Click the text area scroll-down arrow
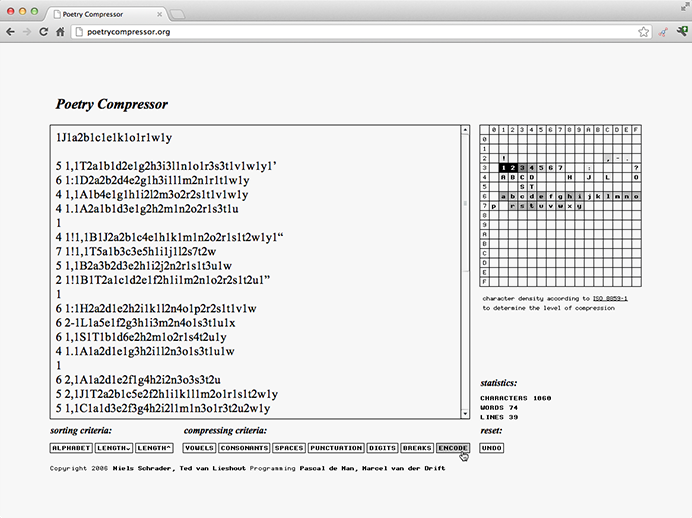692x518 pixels. pos(465,414)
